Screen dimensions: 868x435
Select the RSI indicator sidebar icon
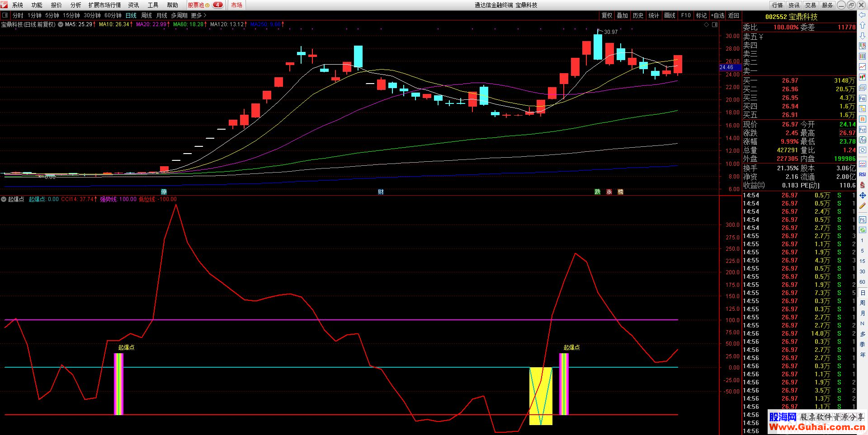coord(863,174)
